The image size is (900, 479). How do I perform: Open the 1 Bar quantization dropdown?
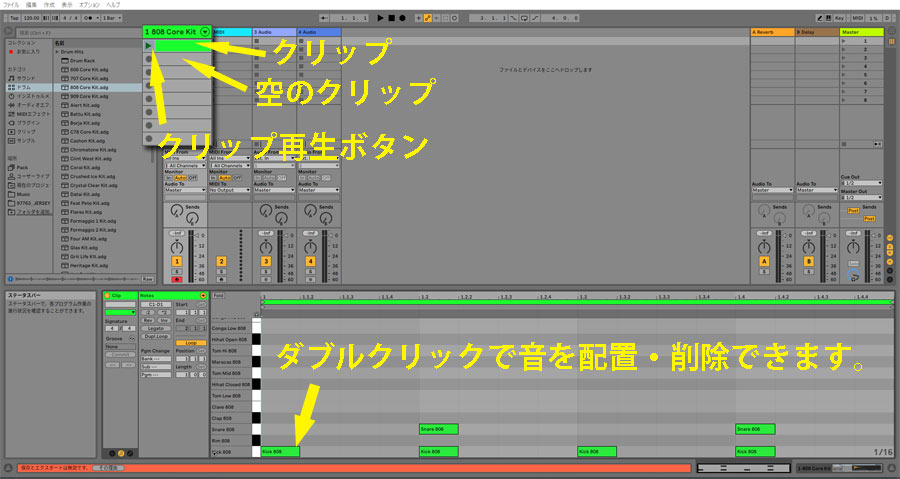tap(112, 18)
